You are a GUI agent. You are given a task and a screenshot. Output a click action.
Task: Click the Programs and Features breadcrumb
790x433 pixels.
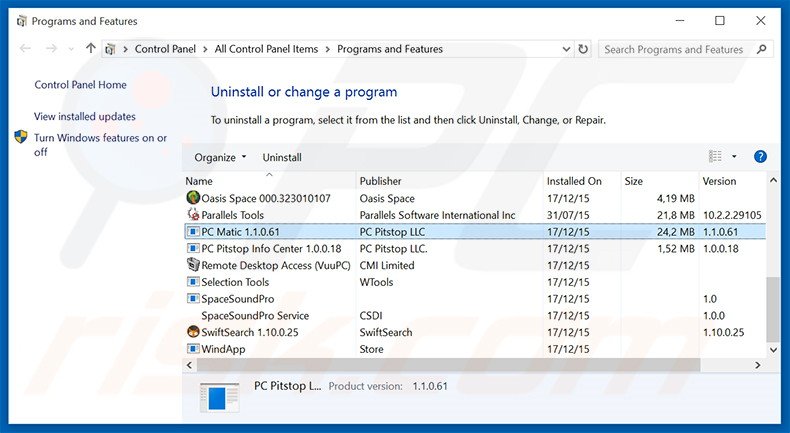390,49
